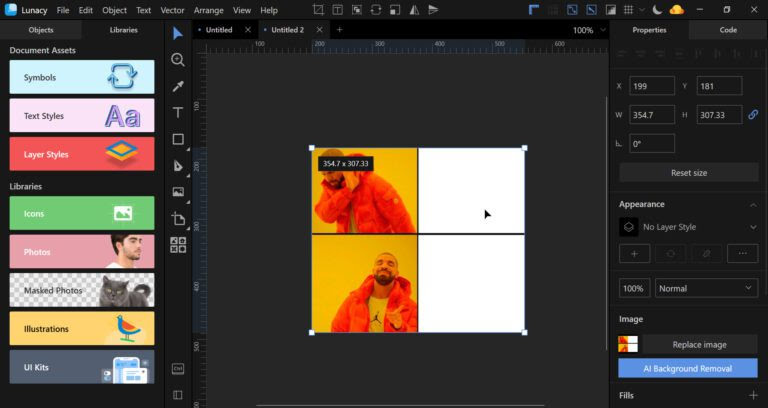Open the Illustrations library
This screenshot has width=768, height=408.
[x=82, y=328]
